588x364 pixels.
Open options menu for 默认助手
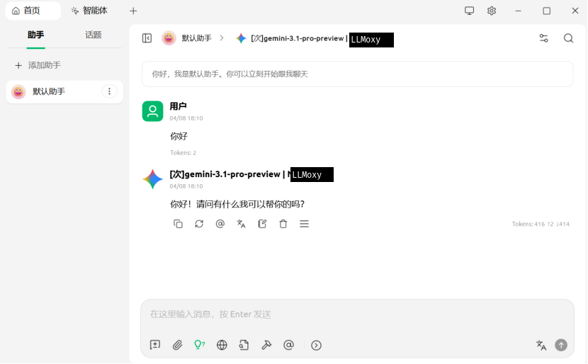(110, 91)
